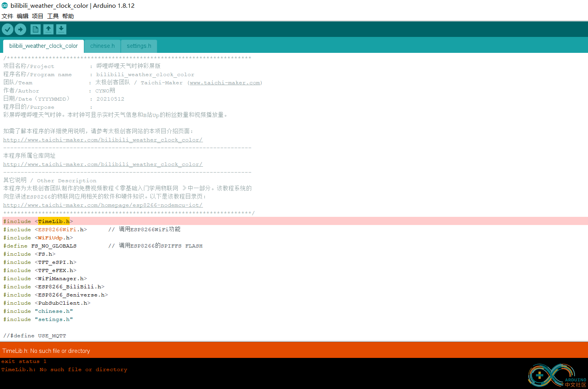This screenshot has height=389, width=588.
Task: Open a sketch with the Open (up arrow) icon
Action: [x=48, y=29]
